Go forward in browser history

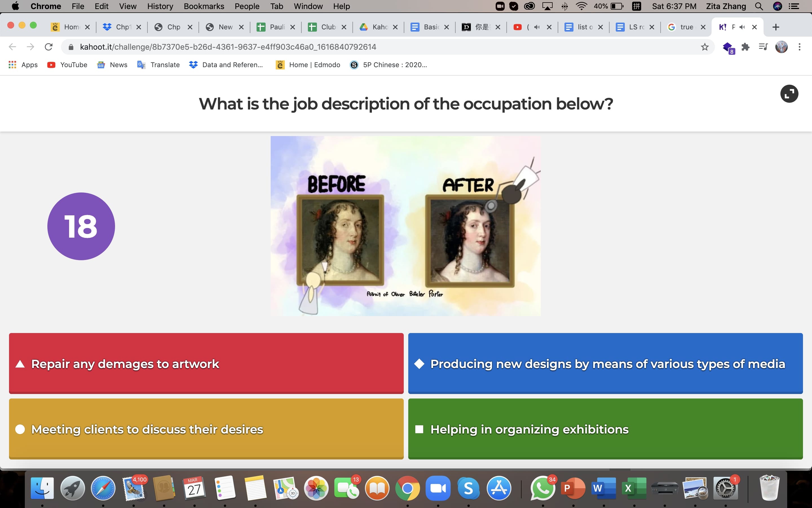click(30, 47)
